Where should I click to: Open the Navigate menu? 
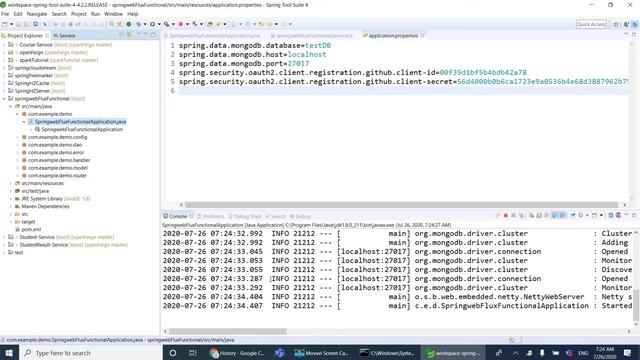pos(37,14)
